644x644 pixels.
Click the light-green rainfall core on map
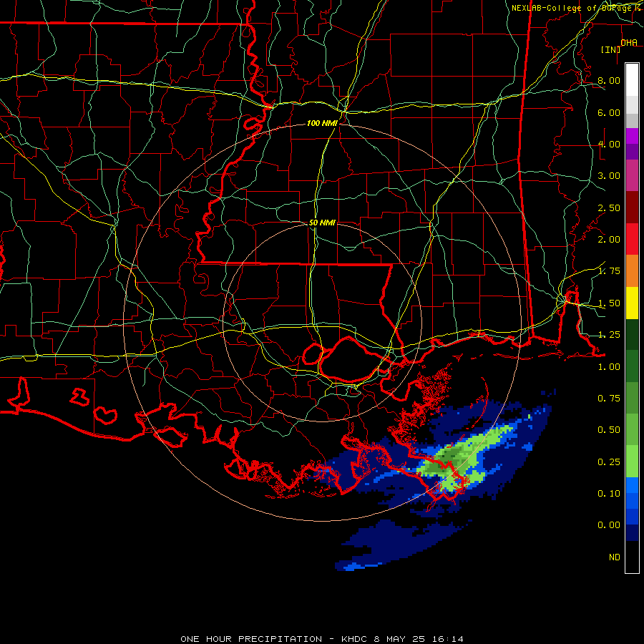[464, 459]
